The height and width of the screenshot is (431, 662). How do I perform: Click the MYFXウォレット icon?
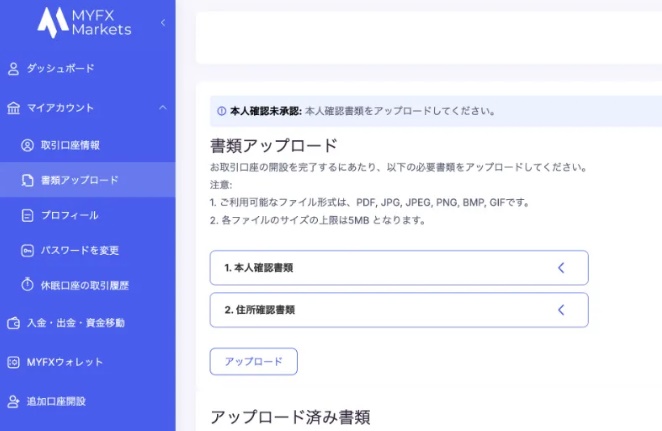click(x=13, y=362)
